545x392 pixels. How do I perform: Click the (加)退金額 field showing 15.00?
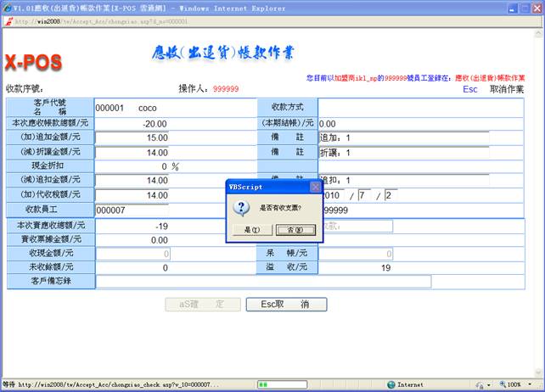(132, 137)
